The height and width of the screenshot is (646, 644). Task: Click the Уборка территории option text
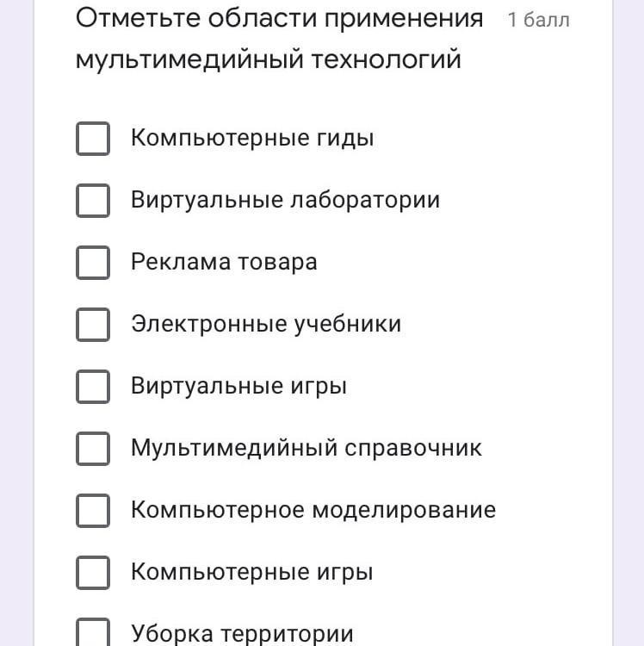pyautogui.click(x=242, y=634)
